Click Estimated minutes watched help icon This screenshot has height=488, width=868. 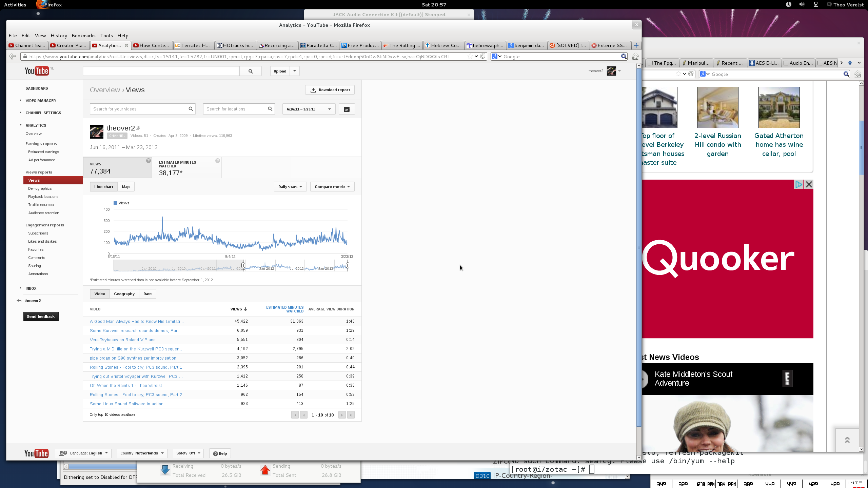218,161
